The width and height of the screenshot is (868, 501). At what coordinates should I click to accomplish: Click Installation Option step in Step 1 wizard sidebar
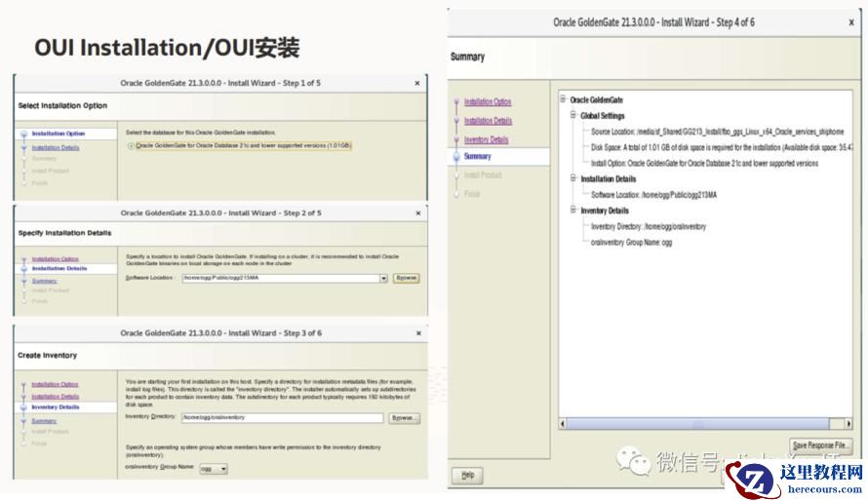tap(59, 134)
